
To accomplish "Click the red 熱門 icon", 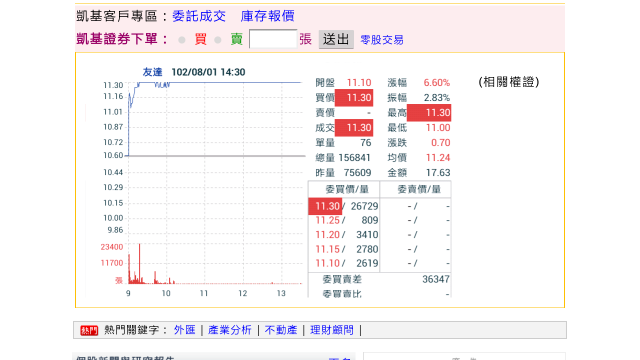I will [x=89, y=330].
